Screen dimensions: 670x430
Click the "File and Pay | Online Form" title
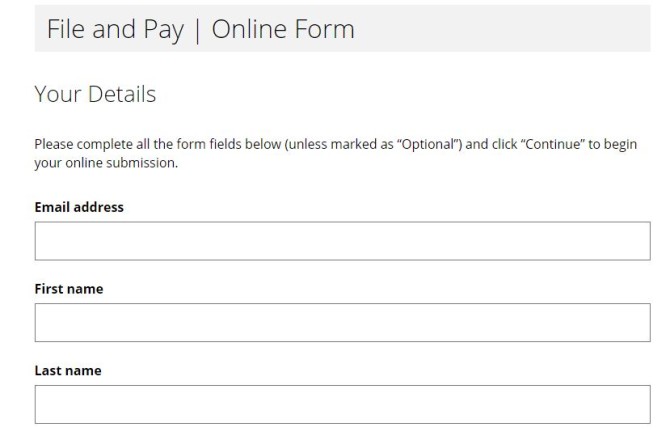tap(200, 29)
